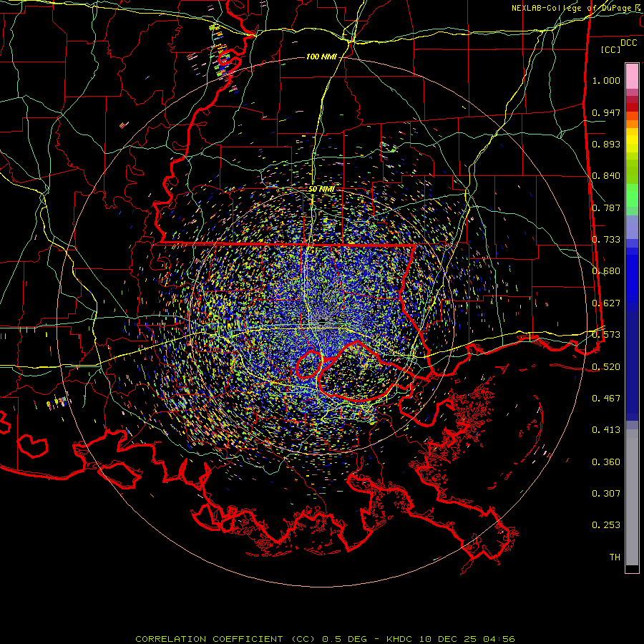Click the 50 NMI range ring label
The height and width of the screenshot is (644, 644).
coord(321,189)
